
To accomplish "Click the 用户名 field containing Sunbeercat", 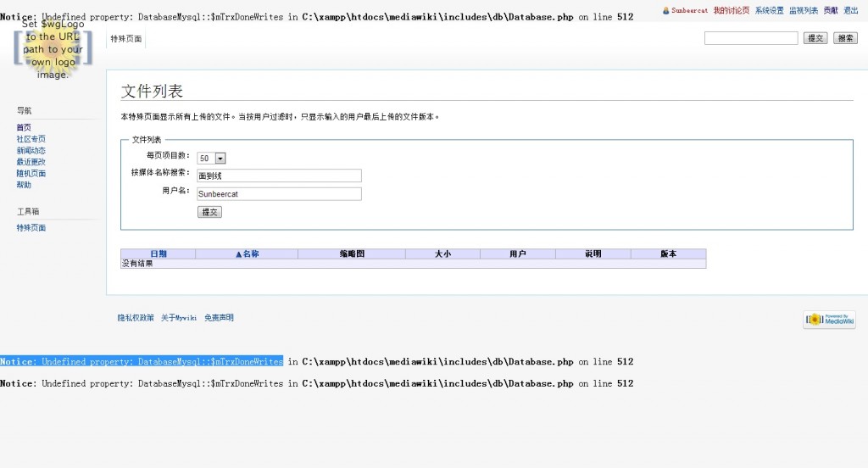I will (x=279, y=193).
